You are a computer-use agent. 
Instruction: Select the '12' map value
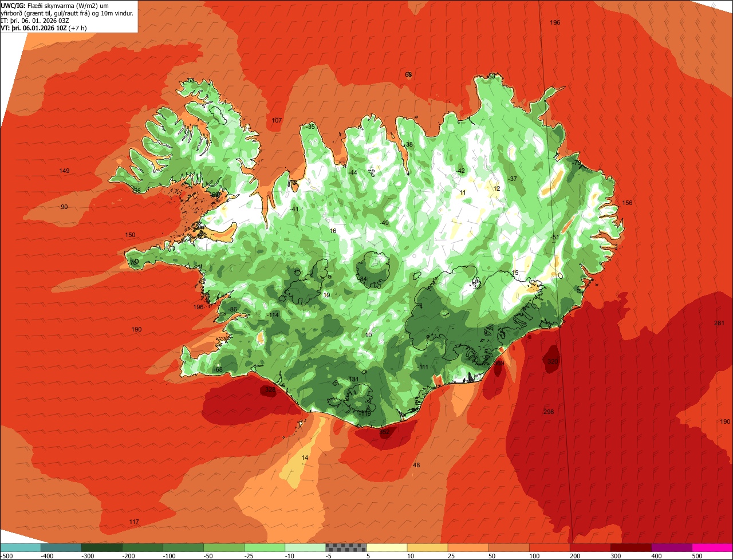click(x=496, y=188)
